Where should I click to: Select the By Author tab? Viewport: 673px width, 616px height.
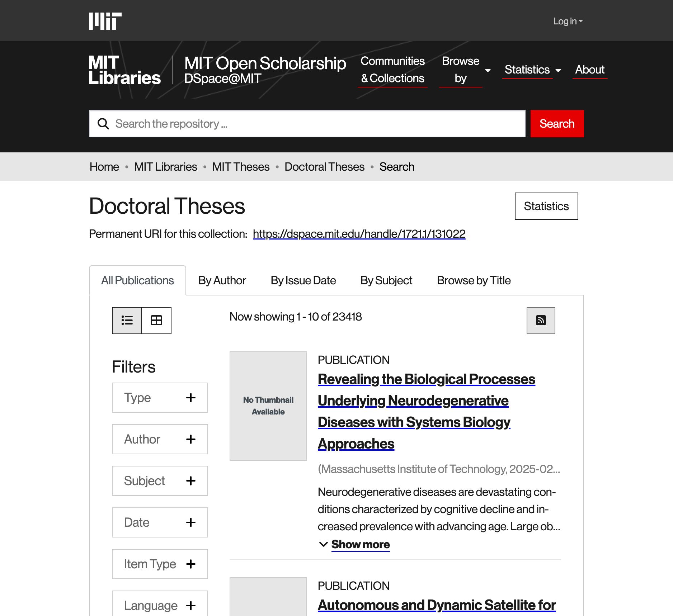pyautogui.click(x=222, y=280)
